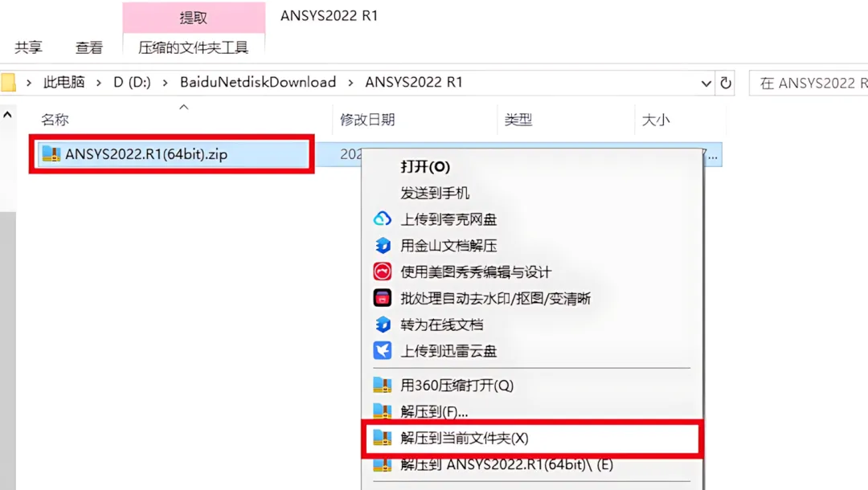Switch to the 查看 tab
Screen dimensions: 868x490
point(89,47)
